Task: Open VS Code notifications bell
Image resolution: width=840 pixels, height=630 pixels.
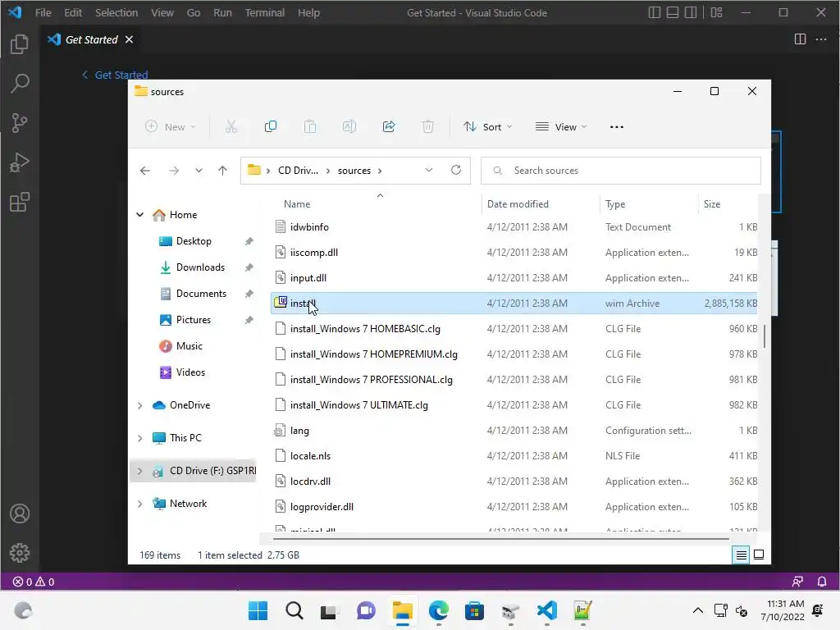Action: 822,582
